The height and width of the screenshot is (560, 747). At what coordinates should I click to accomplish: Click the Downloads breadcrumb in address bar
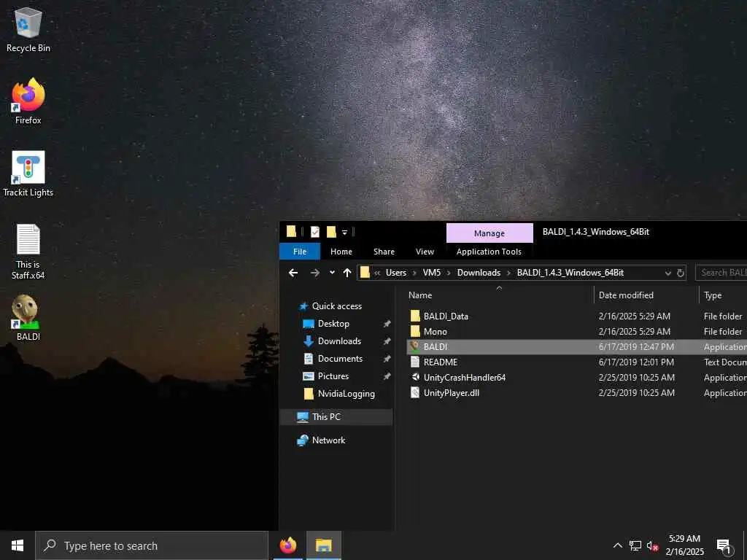pos(479,273)
